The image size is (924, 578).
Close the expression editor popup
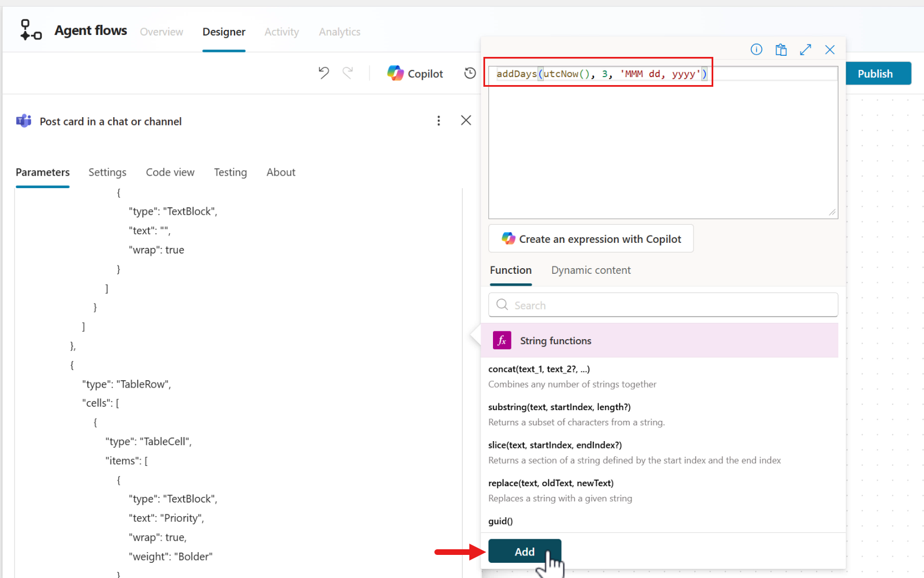830,50
